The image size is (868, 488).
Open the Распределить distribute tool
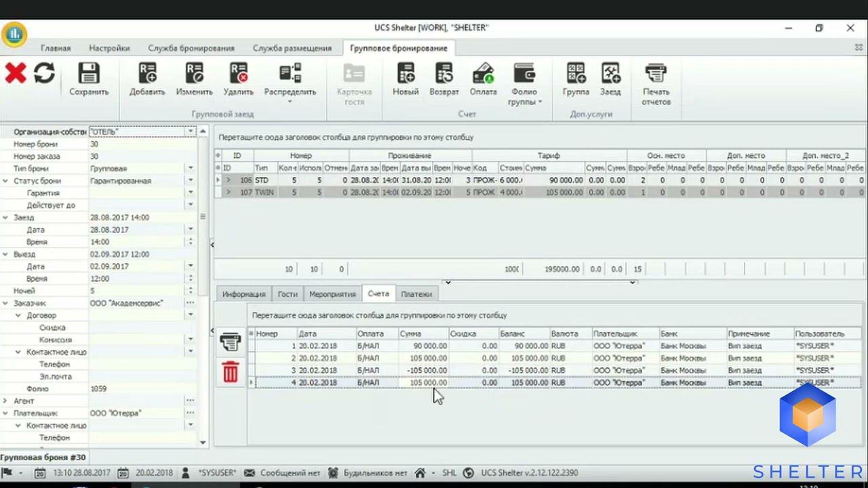tap(290, 83)
